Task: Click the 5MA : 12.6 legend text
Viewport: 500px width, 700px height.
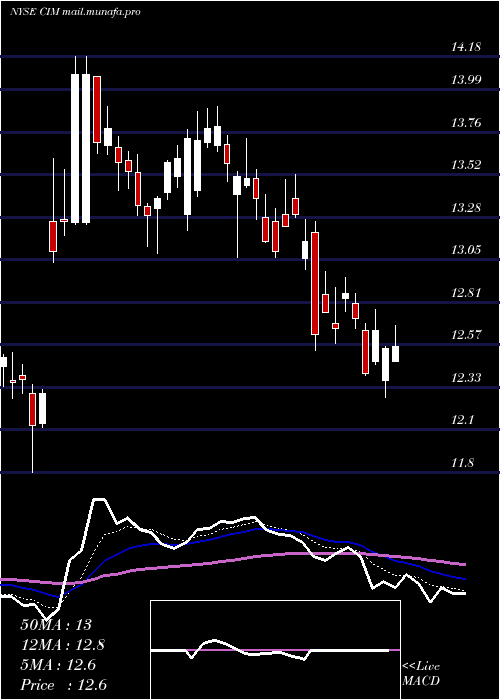Action: pos(58,665)
